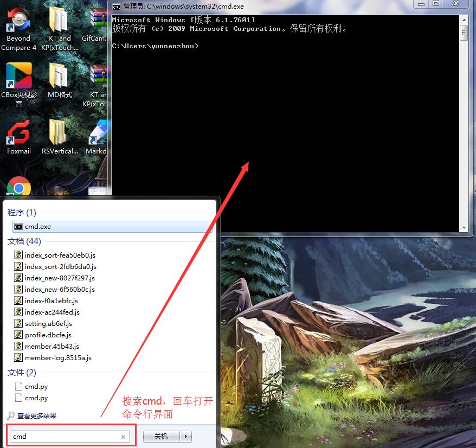Minimize the cmd.exe window
The height and width of the screenshot is (448, 476).
point(421,4)
